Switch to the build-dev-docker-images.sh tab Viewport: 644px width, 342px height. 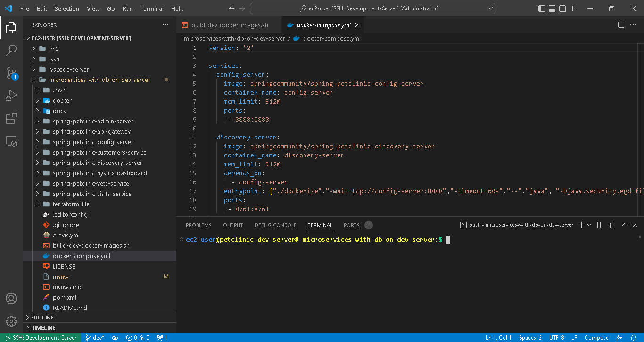pyautogui.click(x=229, y=25)
